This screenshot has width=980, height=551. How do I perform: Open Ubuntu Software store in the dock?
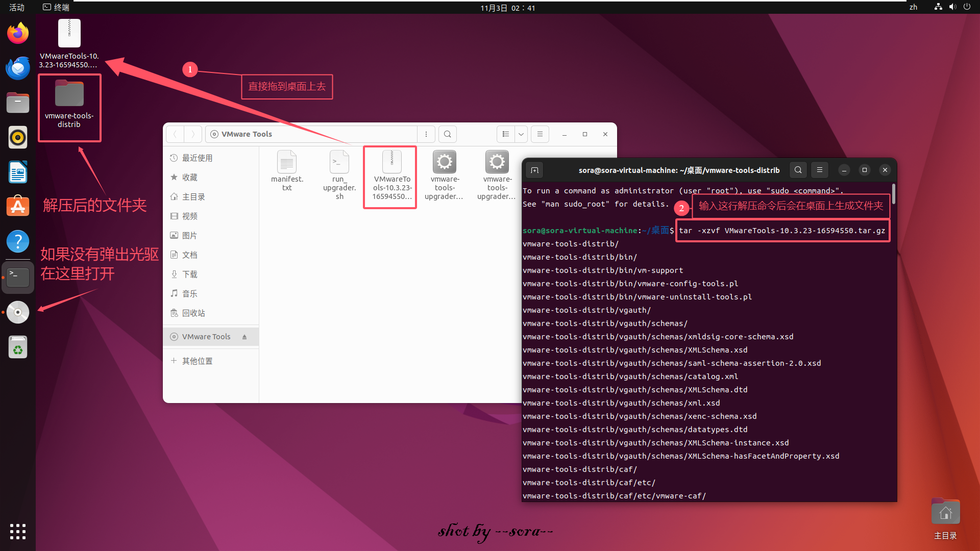(18, 207)
